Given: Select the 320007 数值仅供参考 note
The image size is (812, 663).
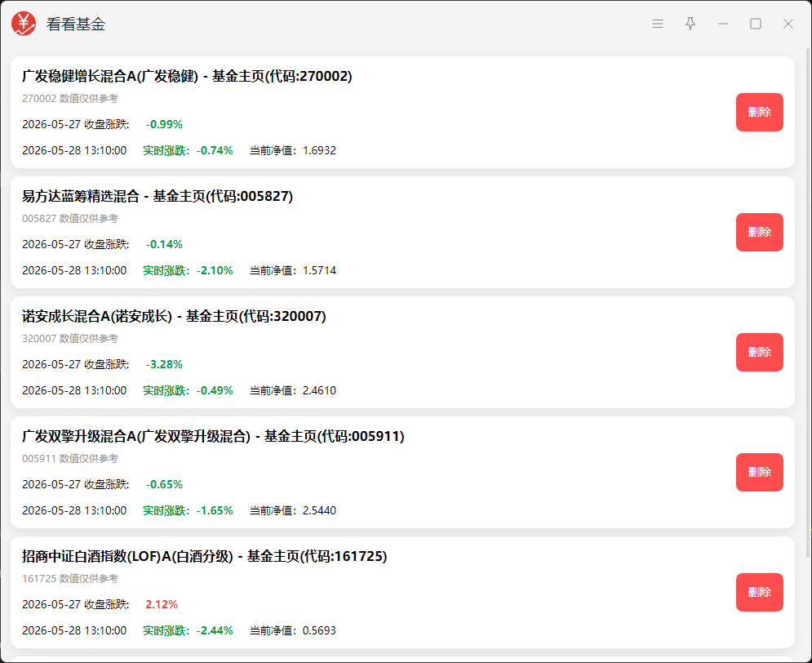Looking at the screenshot, I should click(70, 339).
